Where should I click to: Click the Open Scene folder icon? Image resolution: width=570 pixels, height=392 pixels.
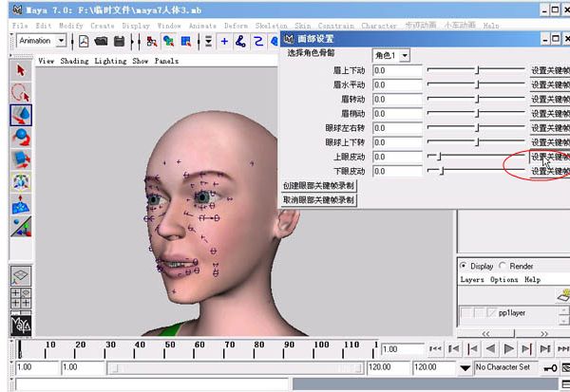101,41
